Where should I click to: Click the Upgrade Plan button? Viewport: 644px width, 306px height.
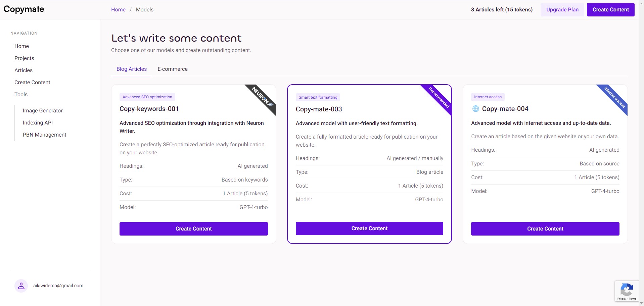pos(562,10)
